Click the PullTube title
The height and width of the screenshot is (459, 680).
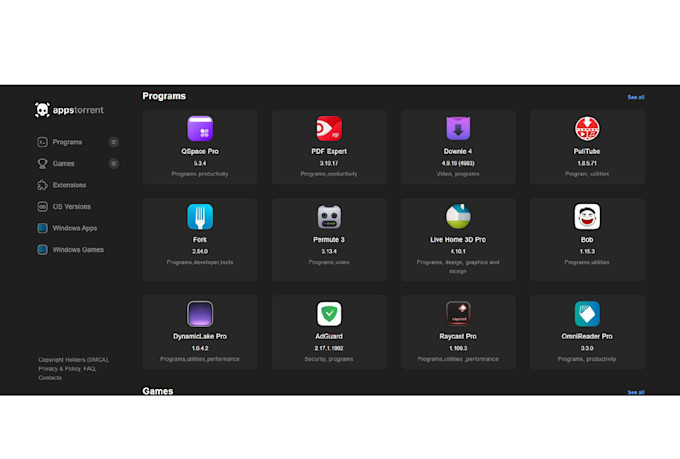point(587,151)
